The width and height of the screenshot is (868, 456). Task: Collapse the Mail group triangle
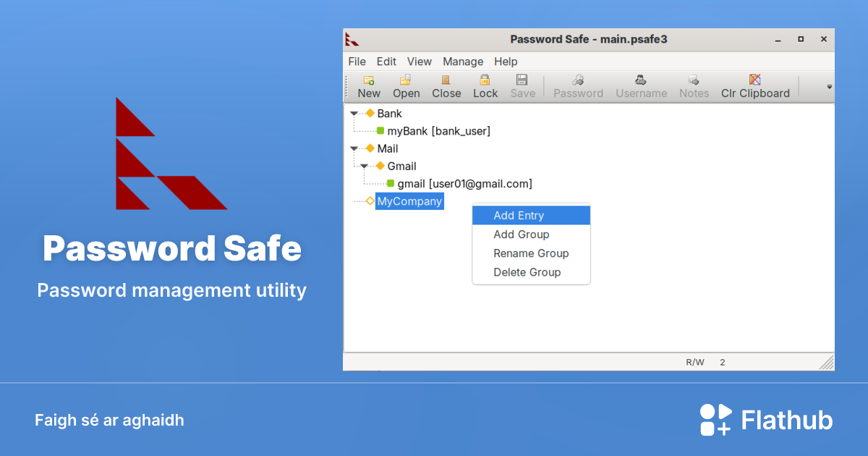354,148
